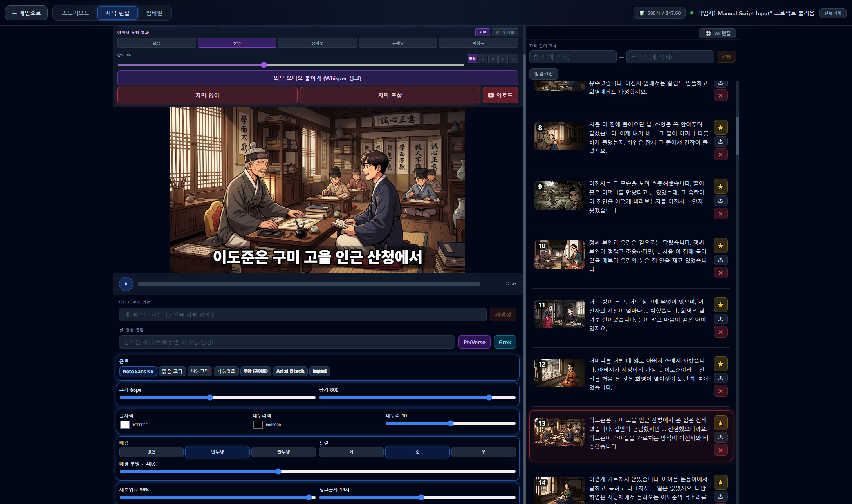The image size is (852, 504).
Task: Delete scene 10 with the X icon
Action: [720, 273]
